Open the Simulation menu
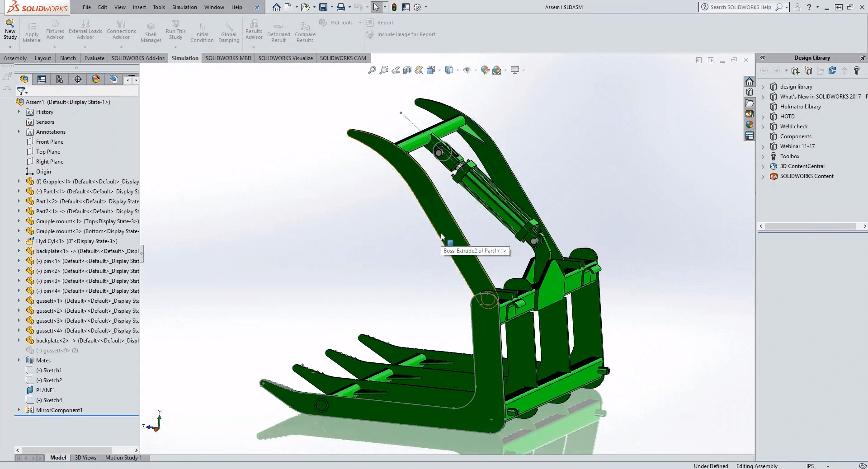 coord(184,7)
